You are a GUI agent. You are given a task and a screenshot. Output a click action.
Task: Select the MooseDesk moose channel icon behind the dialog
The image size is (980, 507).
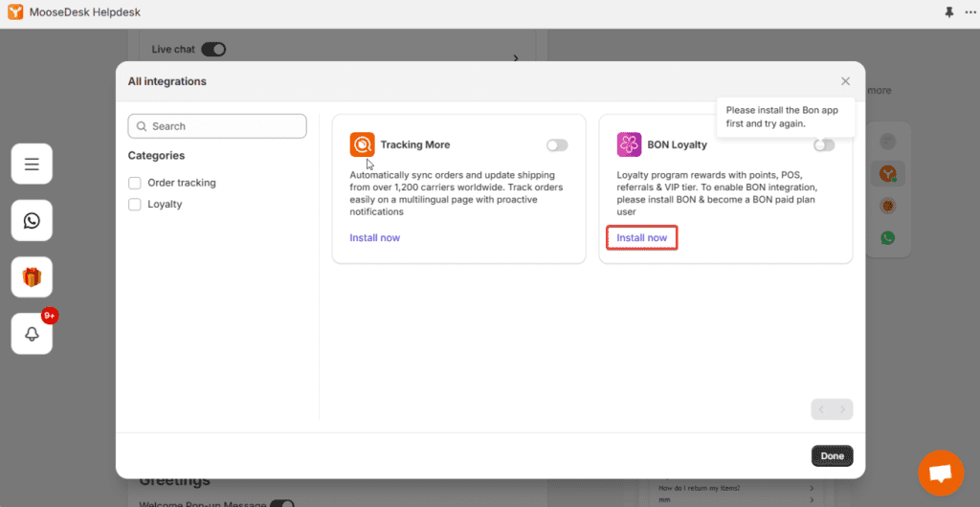tap(887, 173)
